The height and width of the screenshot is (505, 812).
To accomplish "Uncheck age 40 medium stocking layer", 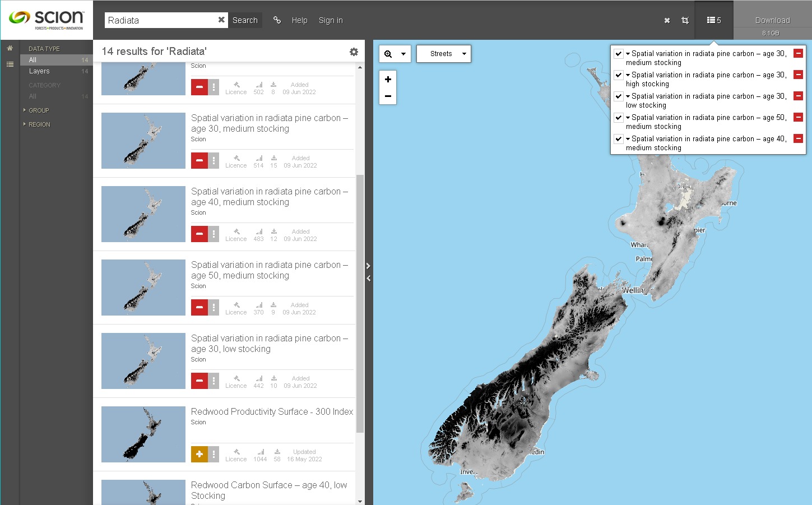I will tap(619, 139).
